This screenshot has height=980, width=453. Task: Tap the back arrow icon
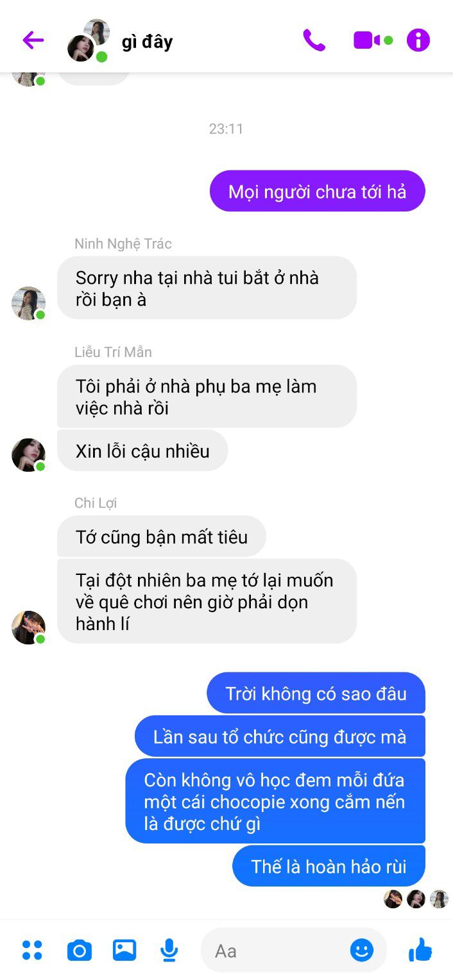pyautogui.click(x=33, y=40)
